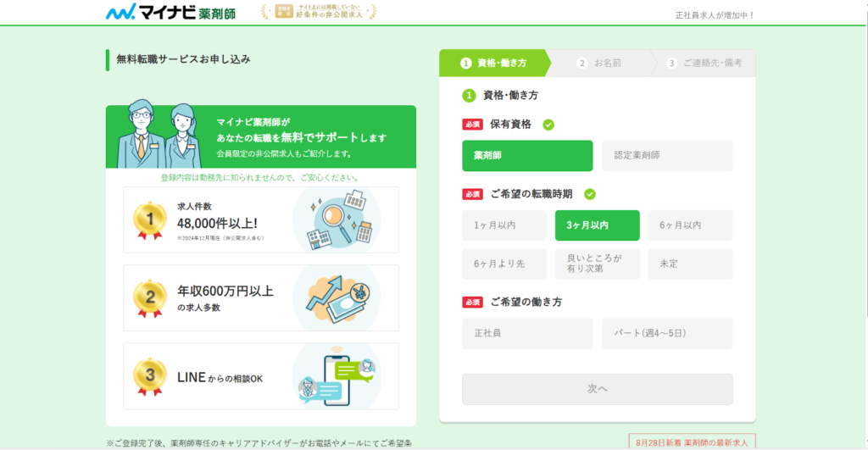Viewport: 868px width, 450px height.
Task: Click the gold medal number 2 icon
Action: [x=149, y=297]
